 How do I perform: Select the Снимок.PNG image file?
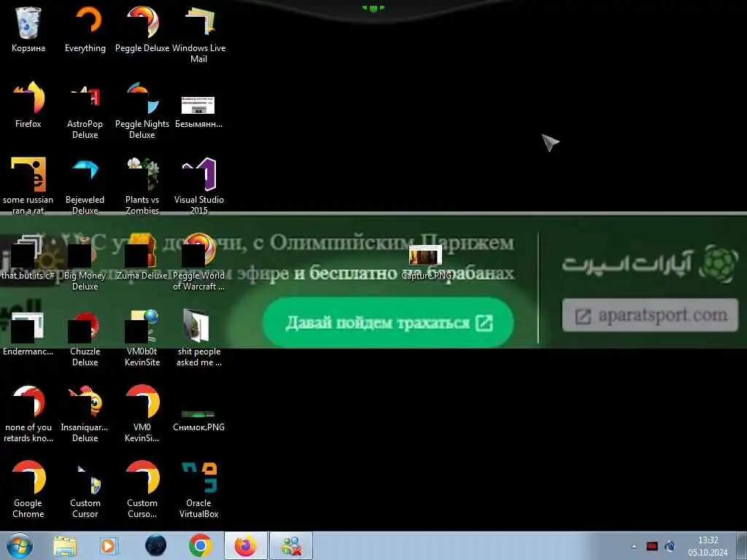[x=198, y=419]
